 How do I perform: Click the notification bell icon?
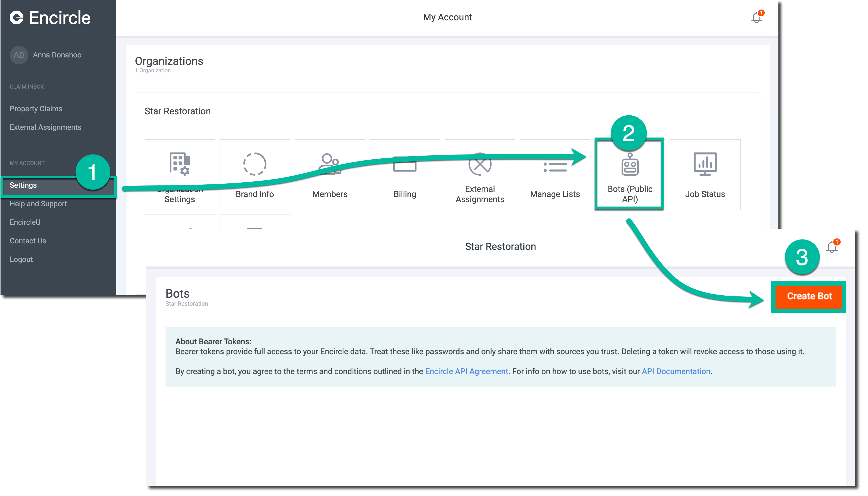click(757, 17)
